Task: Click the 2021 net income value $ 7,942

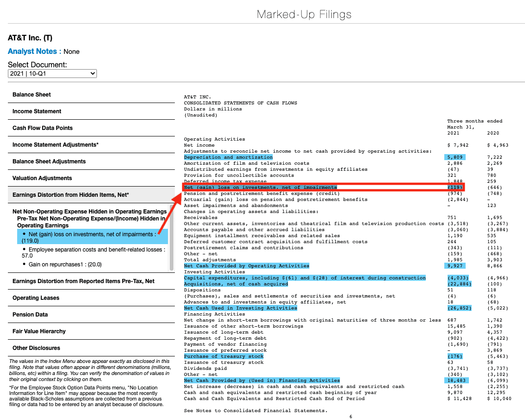Action: point(458,145)
